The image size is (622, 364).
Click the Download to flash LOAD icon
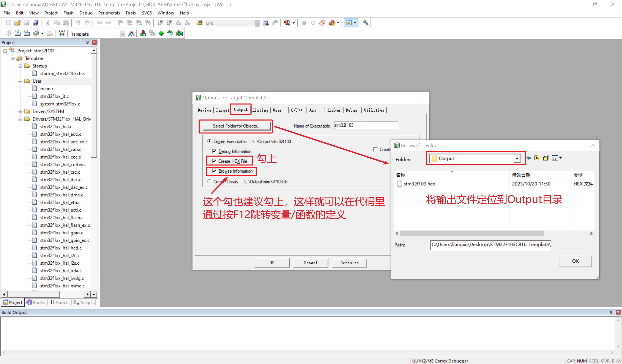click(62, 33)
